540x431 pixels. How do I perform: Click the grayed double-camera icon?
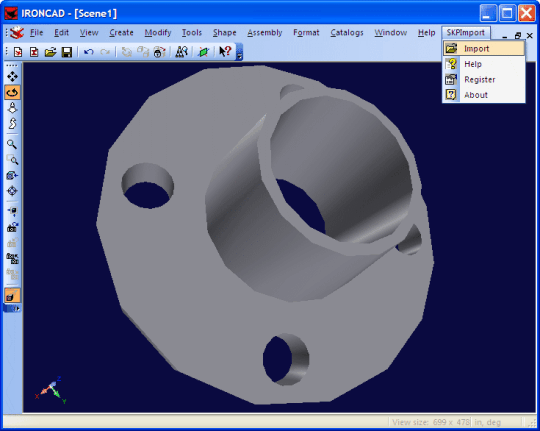[12, 274]
